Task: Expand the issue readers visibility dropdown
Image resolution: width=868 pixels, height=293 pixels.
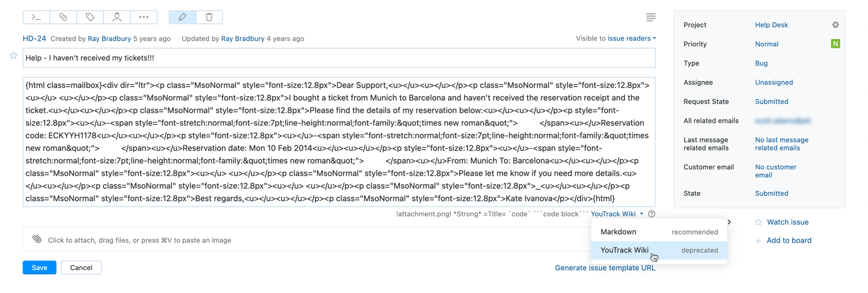Action: click(x=631, y=38)
